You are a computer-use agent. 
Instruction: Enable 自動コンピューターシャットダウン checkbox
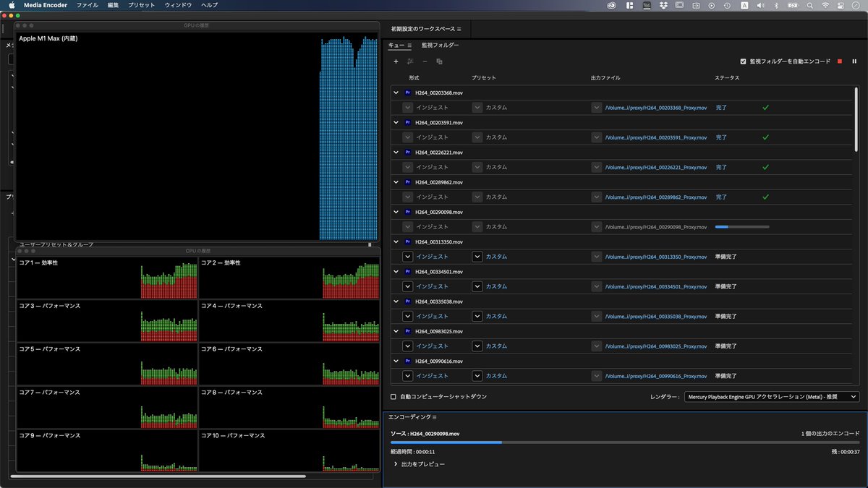(x=393, y=396)
